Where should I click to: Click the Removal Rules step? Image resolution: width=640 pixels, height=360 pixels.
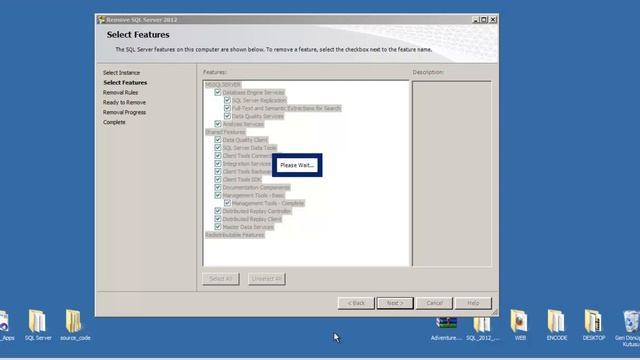120,92
